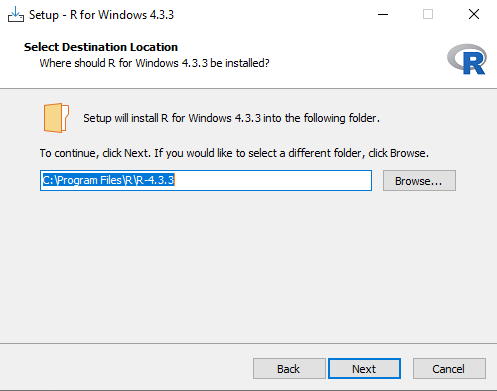Cancel the R installation
This screenshot has width=497, height=391.
click(449, 369)
